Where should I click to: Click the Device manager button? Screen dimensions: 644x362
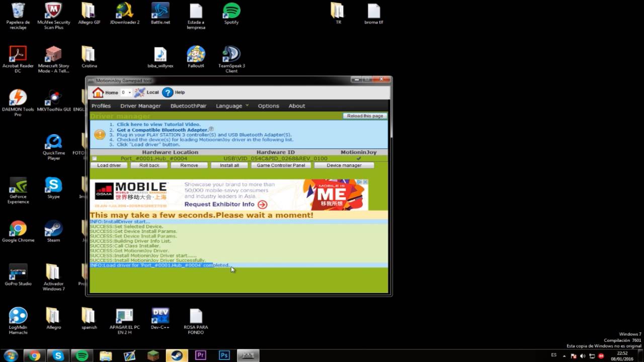pyautogui.click(x=344, y=165)
